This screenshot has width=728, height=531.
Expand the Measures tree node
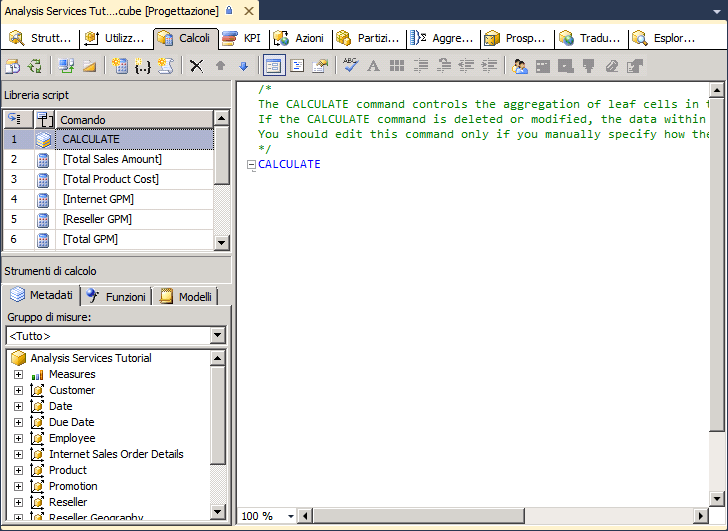(x=18, y=375)
